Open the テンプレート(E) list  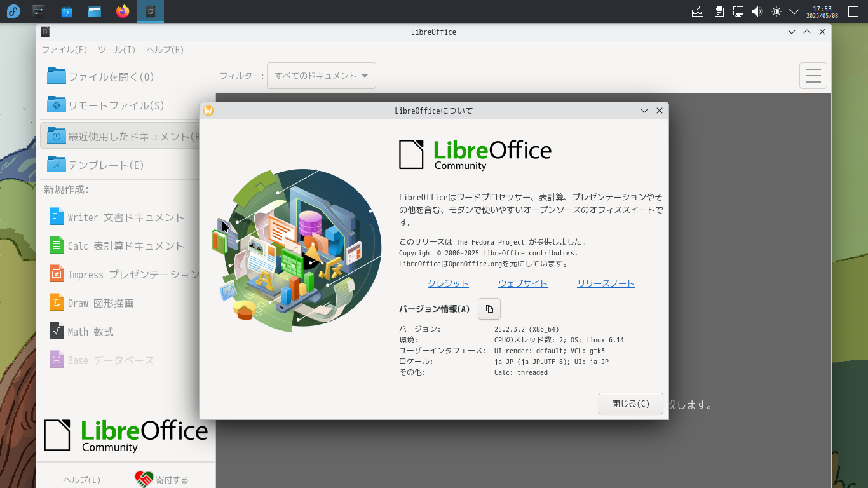pyautogui.click(x=121, y=165)
